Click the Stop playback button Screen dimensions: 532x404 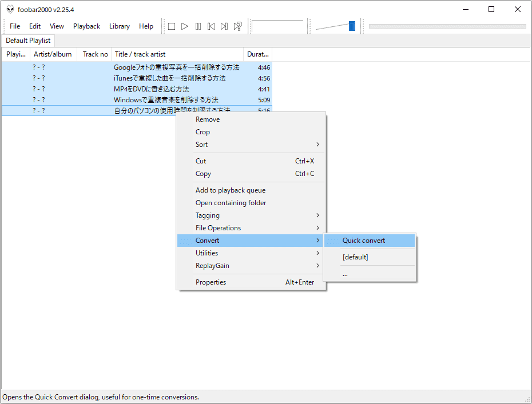tap(171, 26)
